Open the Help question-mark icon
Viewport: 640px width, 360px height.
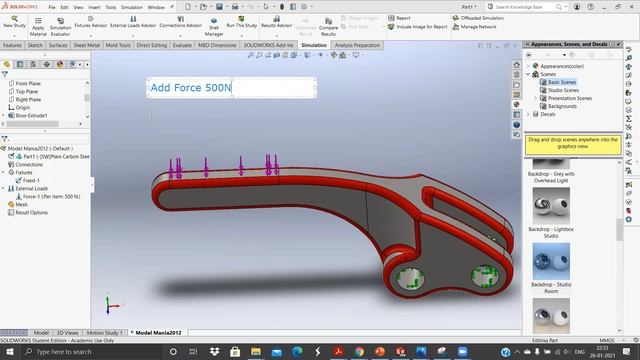(590, 7)
